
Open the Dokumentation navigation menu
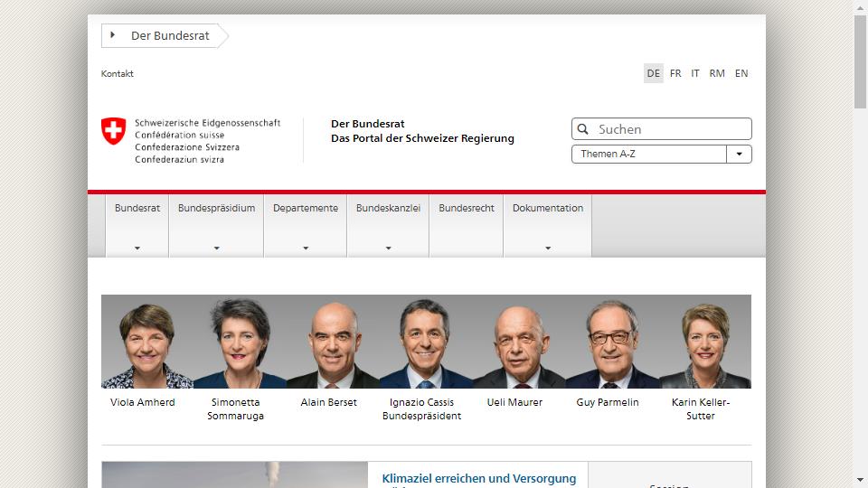548,225
